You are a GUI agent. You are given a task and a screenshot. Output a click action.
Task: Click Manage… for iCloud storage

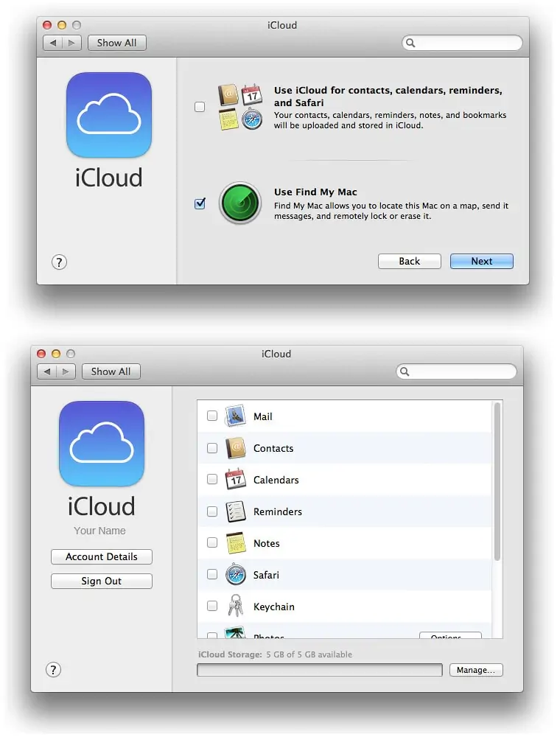click(476, 670)
